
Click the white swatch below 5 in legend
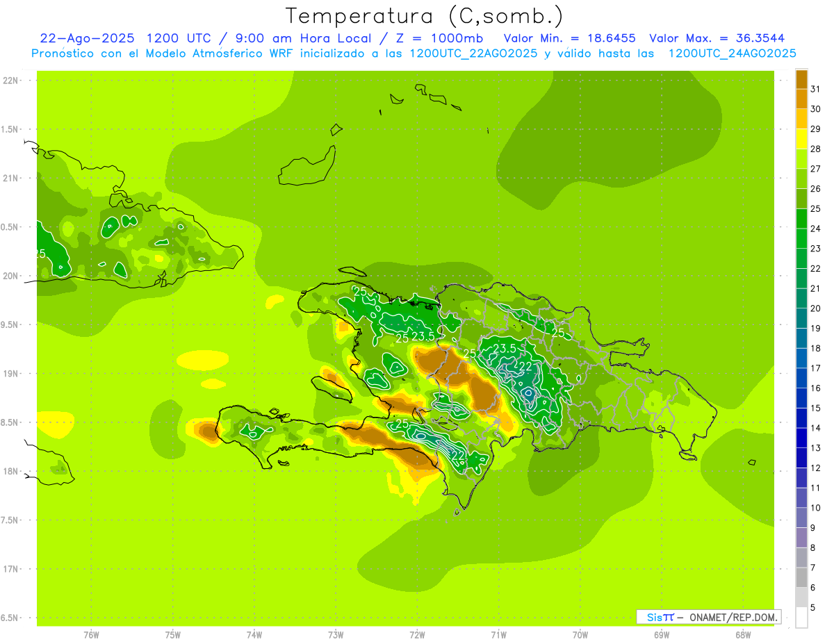[801, 618]
